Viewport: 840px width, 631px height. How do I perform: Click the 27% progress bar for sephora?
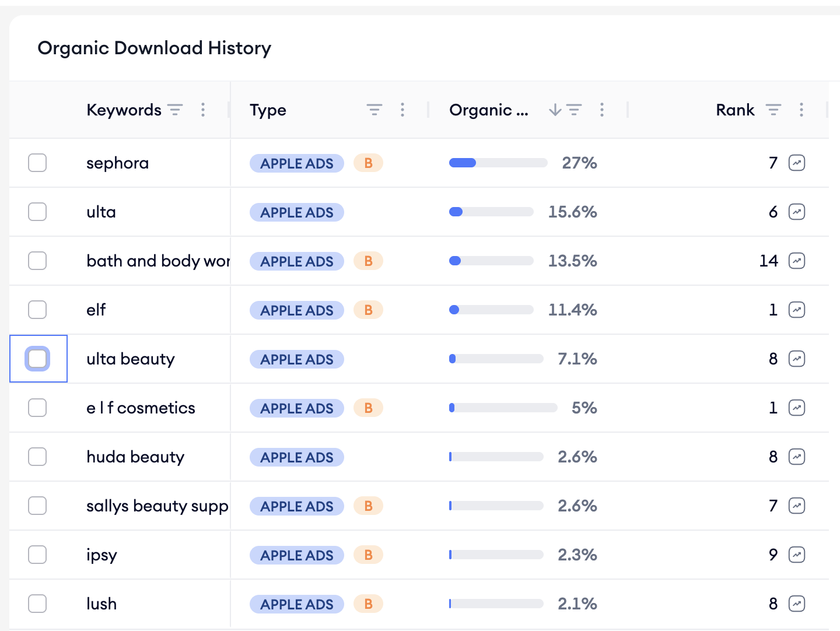[498, 163]
